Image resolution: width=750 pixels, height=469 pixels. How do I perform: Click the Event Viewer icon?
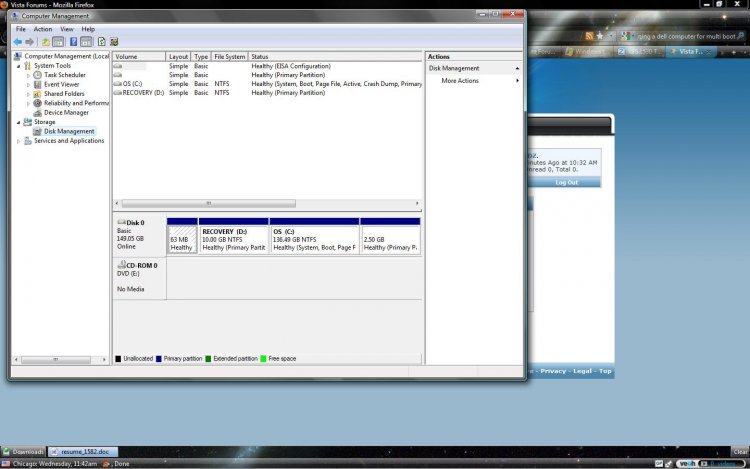point(37,85)
